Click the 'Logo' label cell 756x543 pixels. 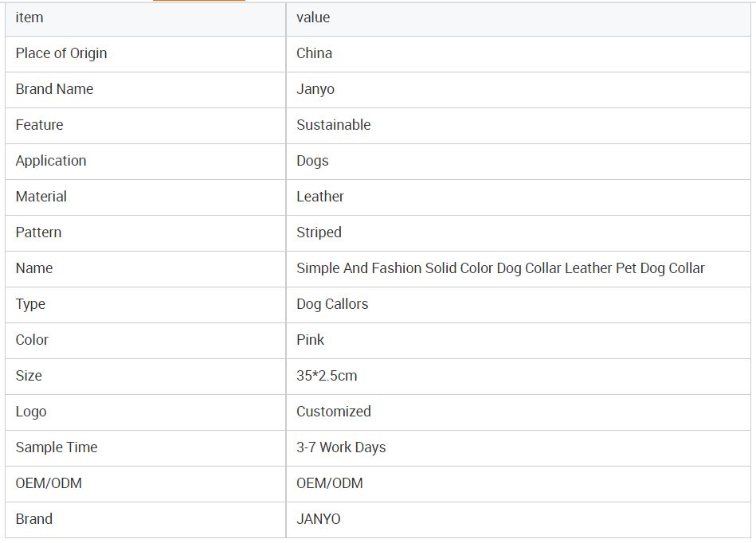click(x=31, y=412)
